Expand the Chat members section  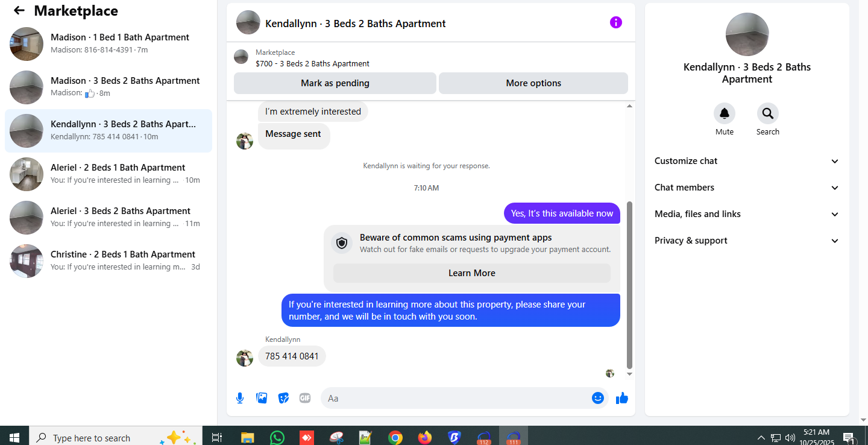tap(747, 188)
